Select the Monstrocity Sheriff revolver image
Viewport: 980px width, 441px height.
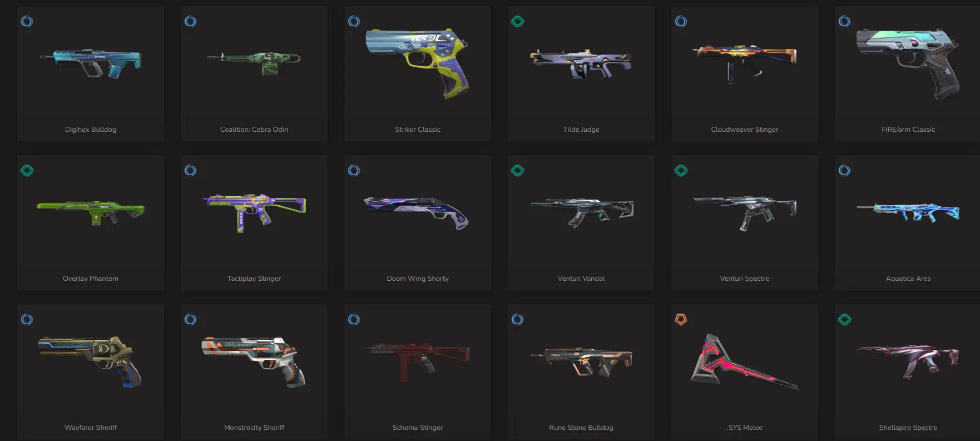(x=254, y=361)
